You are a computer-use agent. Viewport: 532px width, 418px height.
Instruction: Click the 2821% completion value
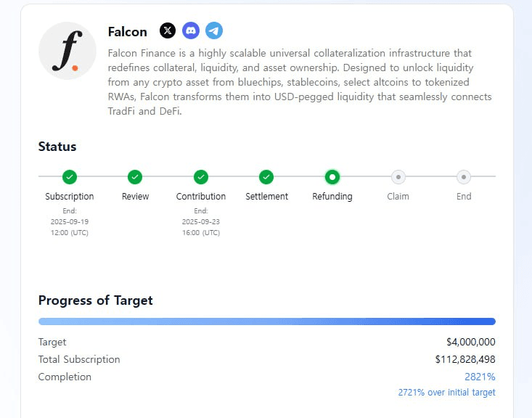[x=480, y=377]
